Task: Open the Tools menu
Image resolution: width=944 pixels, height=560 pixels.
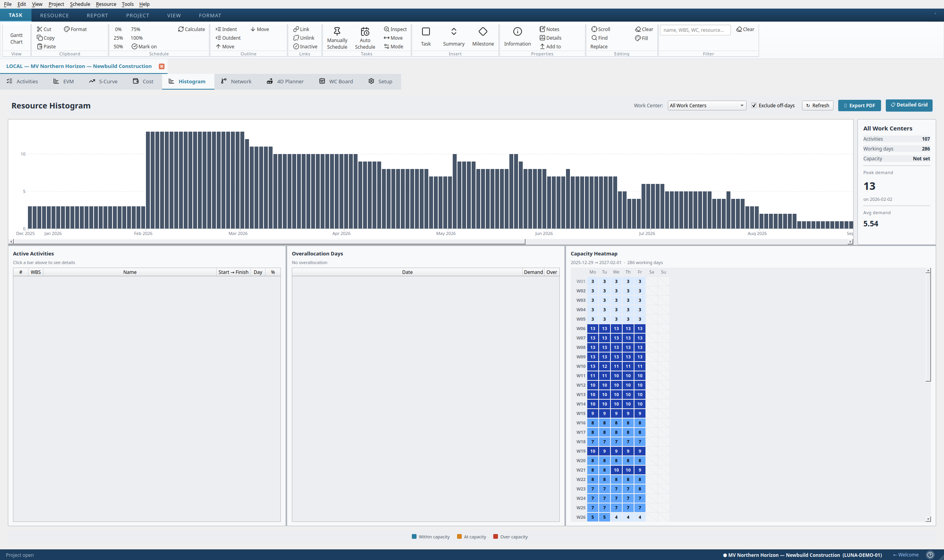Action: (x=127, y=4)
